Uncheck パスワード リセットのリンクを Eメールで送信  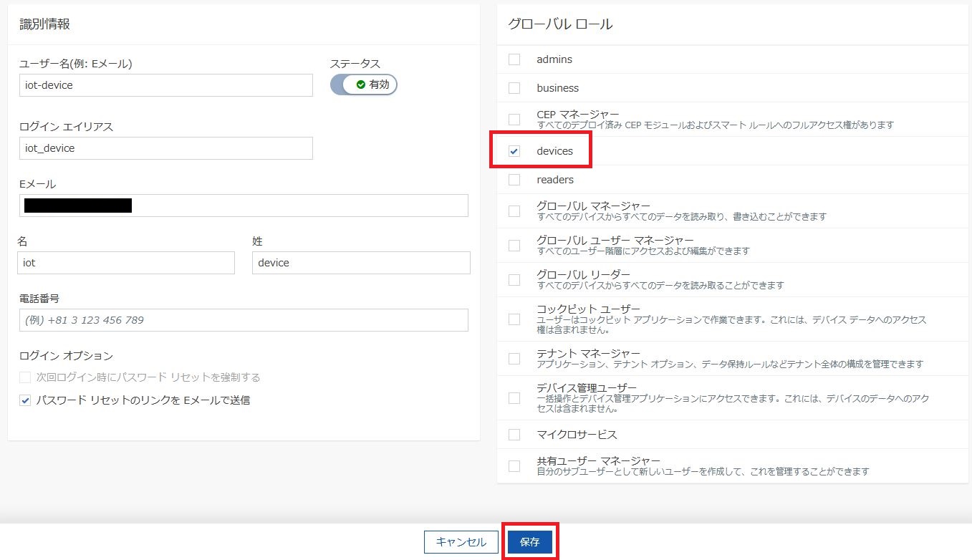tap(24, 400)
